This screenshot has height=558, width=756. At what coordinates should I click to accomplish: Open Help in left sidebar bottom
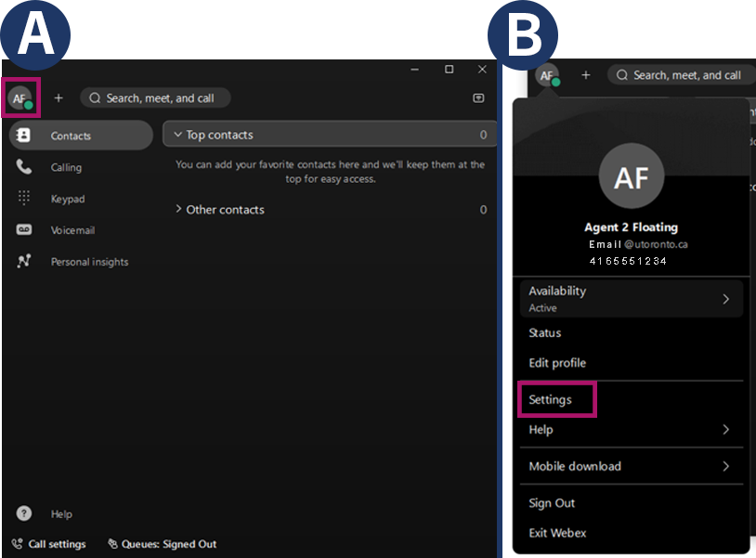pos(61,514)
